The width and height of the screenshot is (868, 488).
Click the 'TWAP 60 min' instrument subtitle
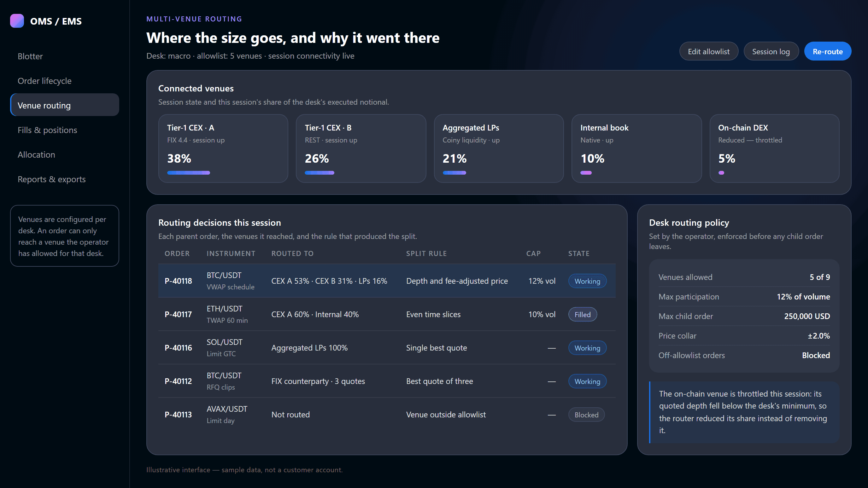(227, 320)
